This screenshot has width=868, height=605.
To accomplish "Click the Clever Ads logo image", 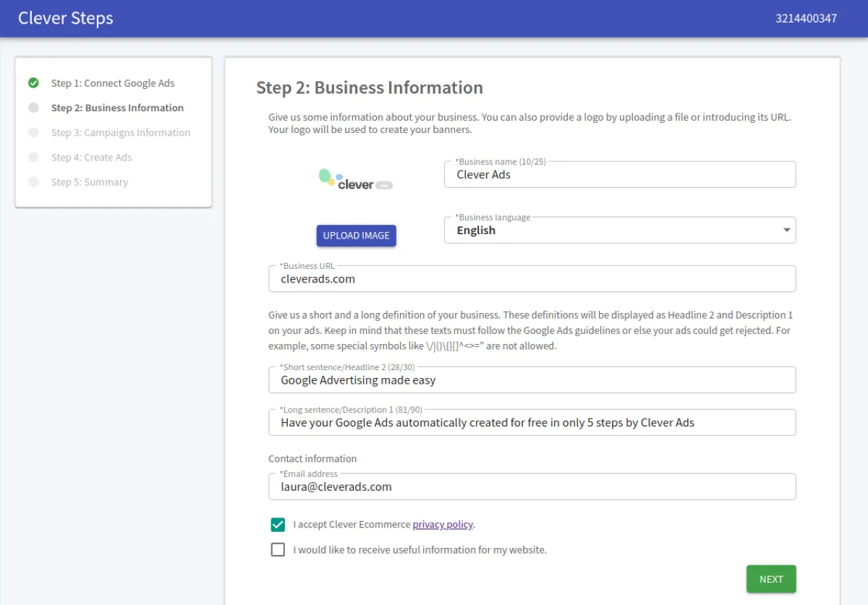I will point(356,179).
